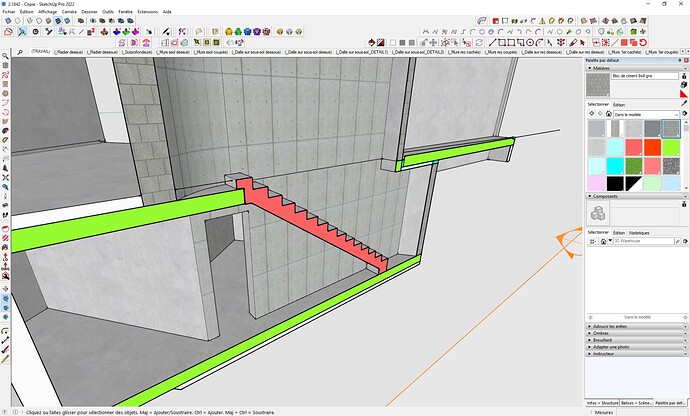690x416 pixels.
Task: Switch to the (TRAVAIL) scene tab
Action: pyautogui.click(x=40, y=52)
